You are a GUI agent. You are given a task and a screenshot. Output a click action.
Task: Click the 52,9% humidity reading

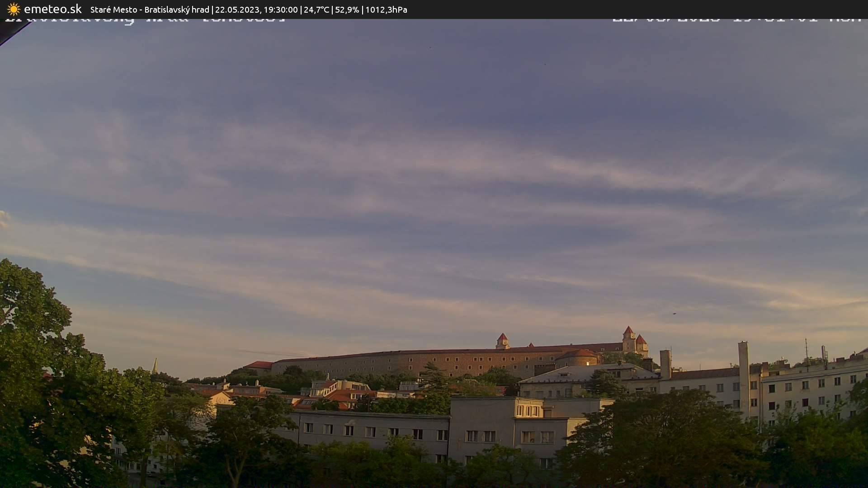tap(347, 10)
